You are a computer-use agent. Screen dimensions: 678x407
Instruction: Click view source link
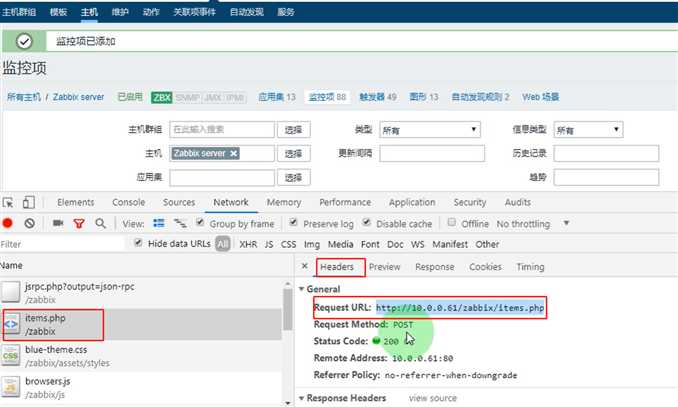click(x=433, y=398)
